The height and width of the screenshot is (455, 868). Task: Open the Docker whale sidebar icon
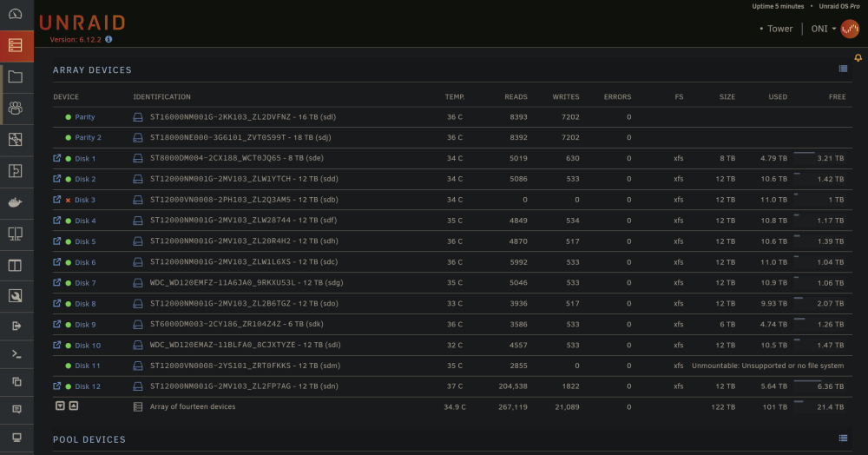pos(16,202)
